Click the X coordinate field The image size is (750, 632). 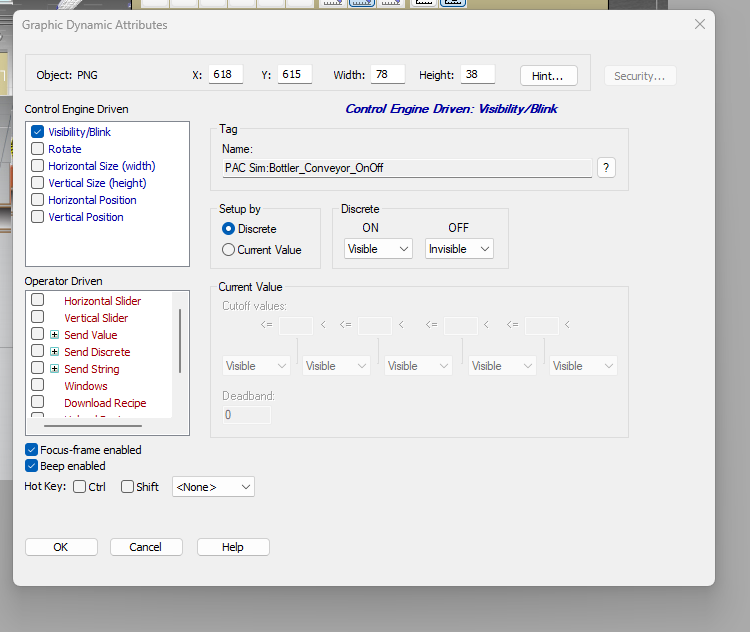[x=226, y=74]
